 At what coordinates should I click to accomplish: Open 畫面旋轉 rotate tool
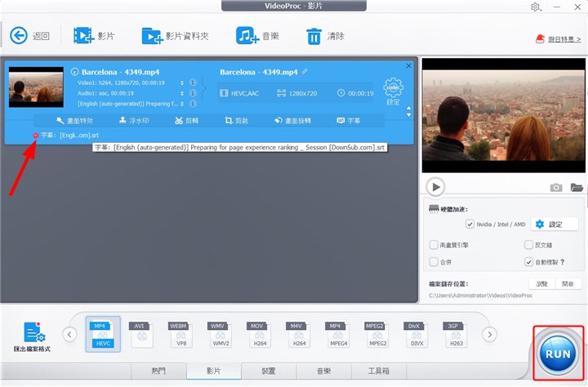(292, 120)
